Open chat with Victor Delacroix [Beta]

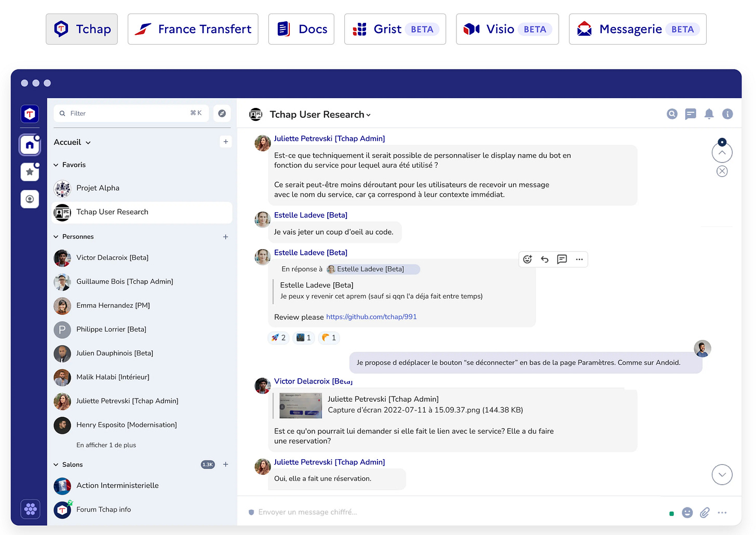click(x=142, y=257)
